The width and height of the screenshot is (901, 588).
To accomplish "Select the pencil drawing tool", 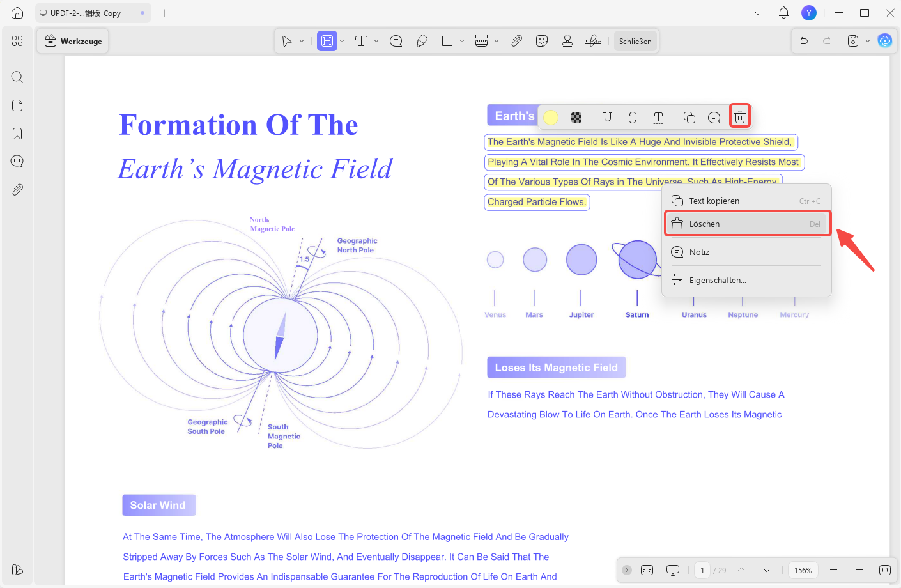I will (x=422, y=41).
